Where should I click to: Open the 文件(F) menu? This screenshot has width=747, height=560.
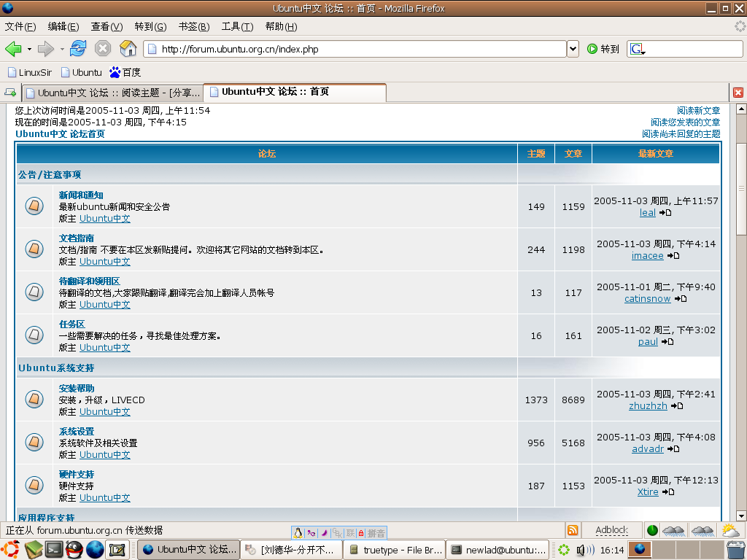coord(20,27)
